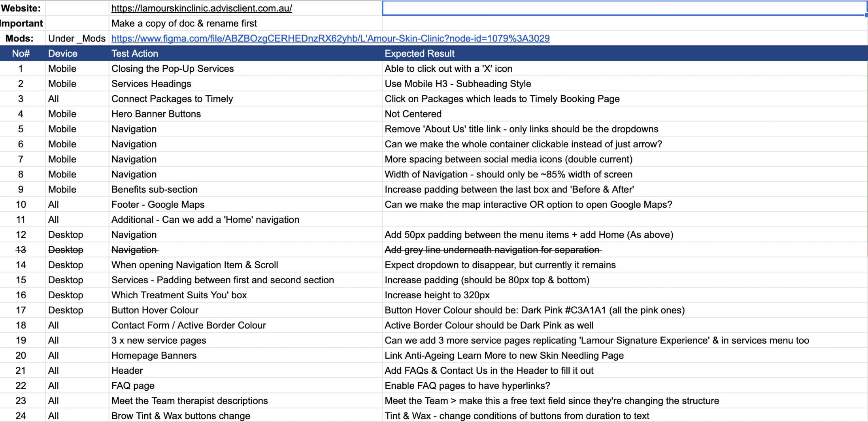Select the 'Footer - Google Maps' cell
Screen dimensions: 868x422
click(x=245, y=205)
